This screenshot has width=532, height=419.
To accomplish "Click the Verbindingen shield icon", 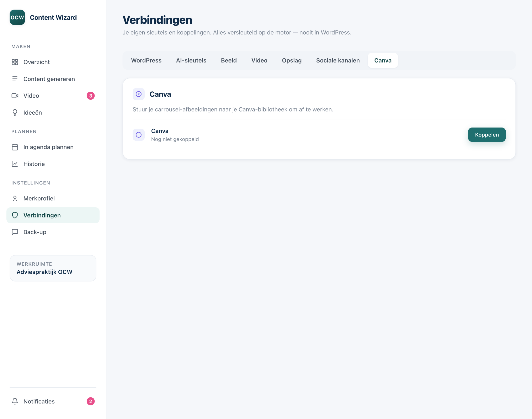I will pyautogui.click(x=15, y=215).
